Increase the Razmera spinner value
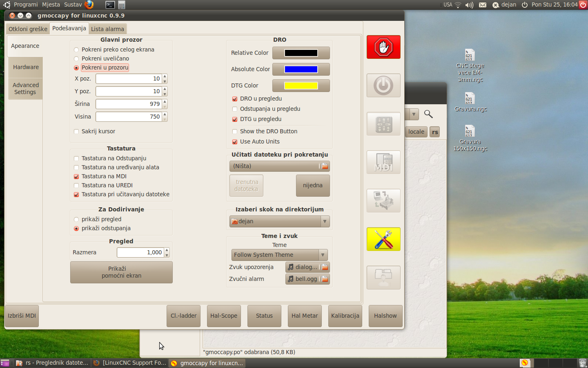This screenshot has height=368, width=588. (167, 250)
